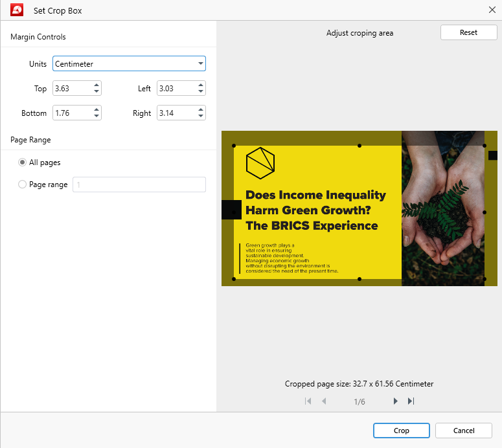Viewport: 502px width, 448px height.
Task: Decrease the Left margin value
Action: (x=201, y=91)
